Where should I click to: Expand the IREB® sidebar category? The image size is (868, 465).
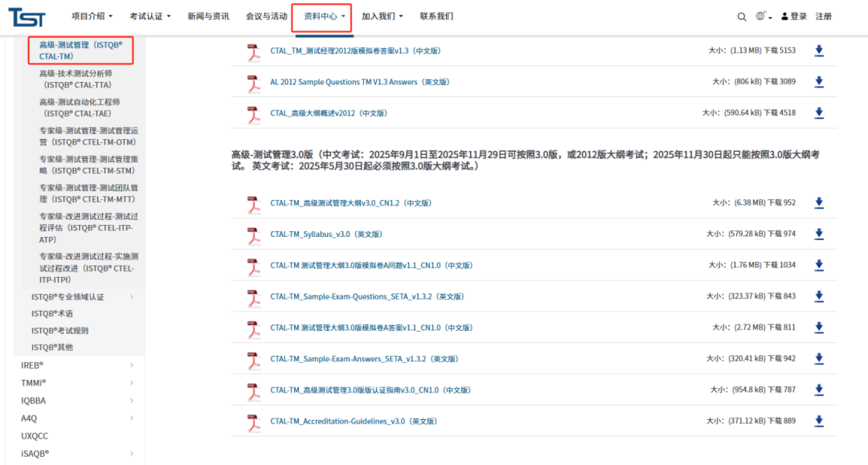click(131, 365)
